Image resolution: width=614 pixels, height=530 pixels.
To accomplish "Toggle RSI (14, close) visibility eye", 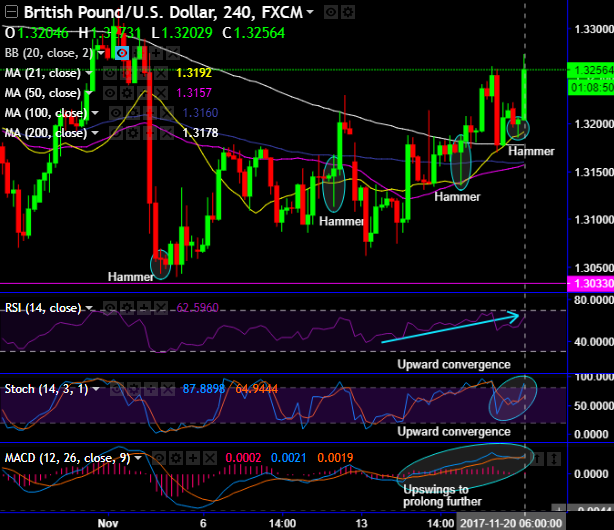I will click(110, 308).
